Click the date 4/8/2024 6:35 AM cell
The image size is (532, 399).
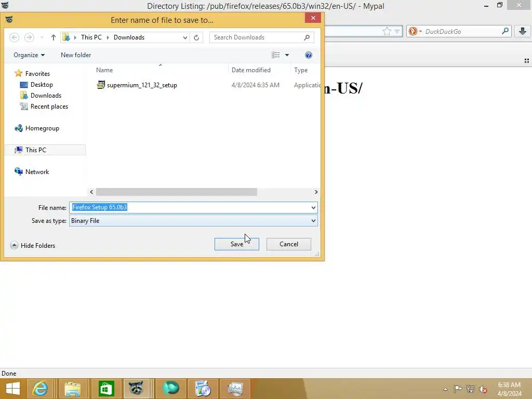point(256,85)
